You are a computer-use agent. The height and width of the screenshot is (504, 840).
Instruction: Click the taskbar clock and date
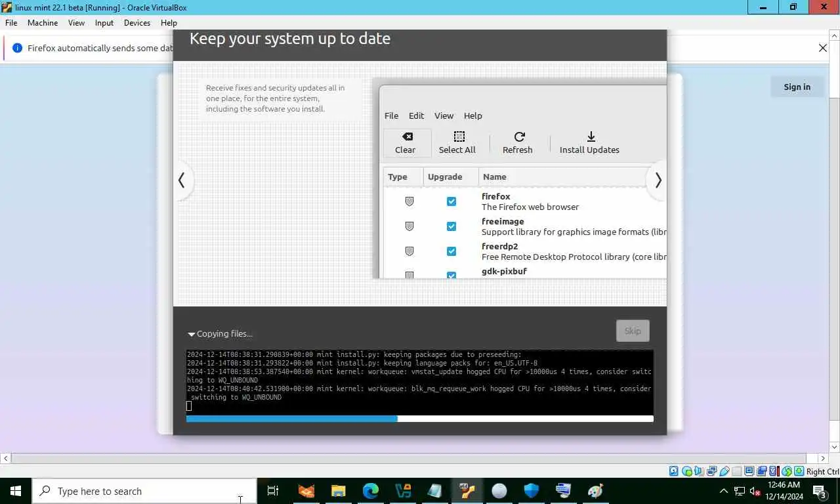click(x=784, y=491)
